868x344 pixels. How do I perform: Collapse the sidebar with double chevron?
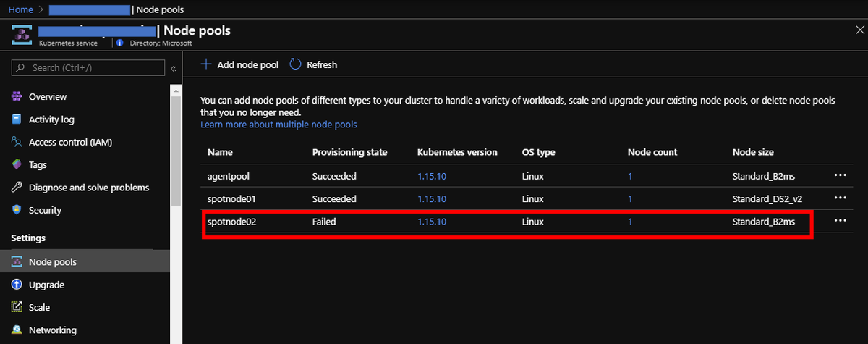coord(174,68)
